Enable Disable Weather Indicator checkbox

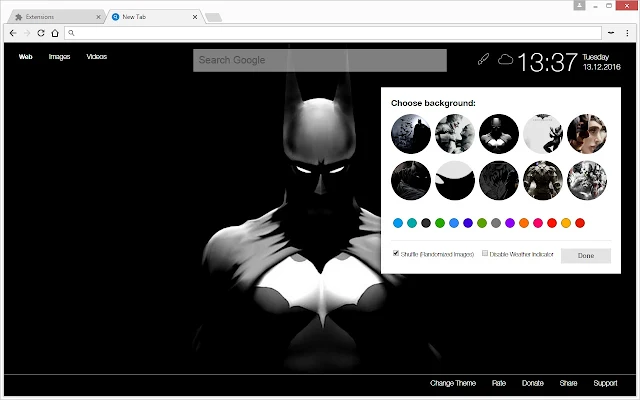[x=484, y=253]
